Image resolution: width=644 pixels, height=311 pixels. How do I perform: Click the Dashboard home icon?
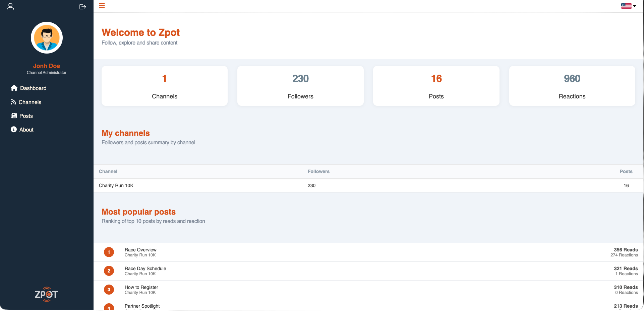pyautogui.click(x=14, y=88)
